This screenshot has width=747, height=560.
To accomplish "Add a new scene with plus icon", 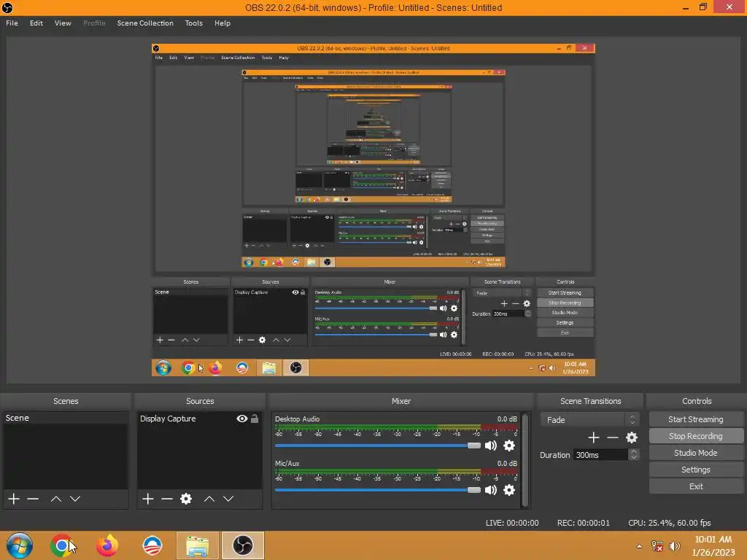I will tap(14, 499).
